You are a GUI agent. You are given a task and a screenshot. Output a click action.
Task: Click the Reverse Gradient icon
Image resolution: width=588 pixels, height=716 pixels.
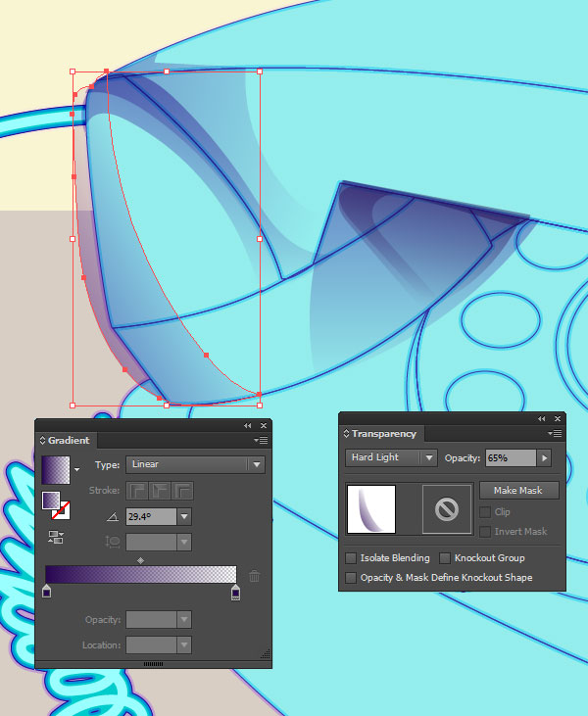[56, 537]
